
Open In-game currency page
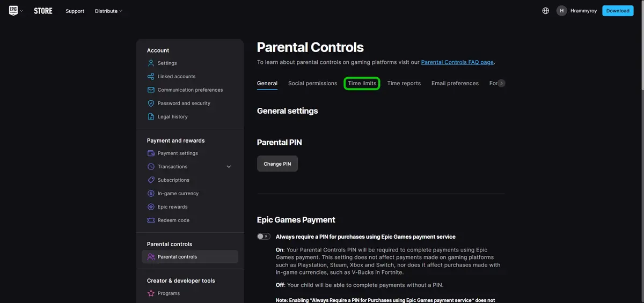tap(178, 194)
